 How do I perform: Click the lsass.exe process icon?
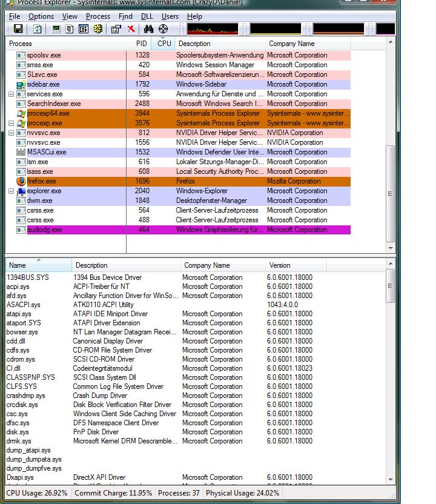(21, 171)
